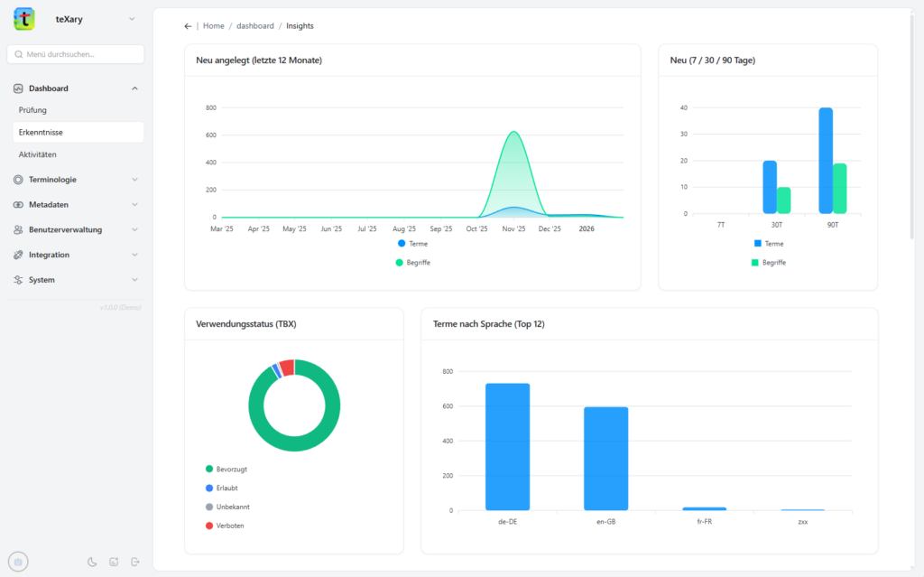Navigate to Home via the breadcrumb link
Screen dimensions: 924x577
214,25
